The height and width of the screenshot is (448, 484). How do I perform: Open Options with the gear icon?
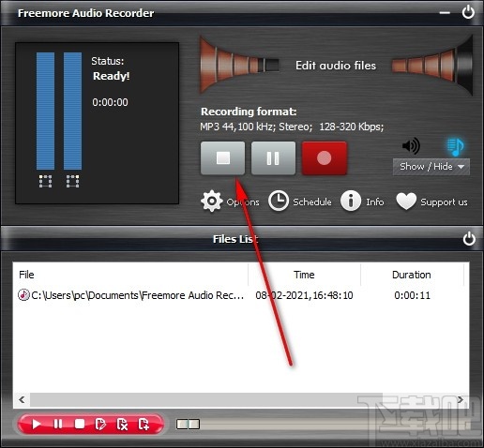(212, 202)
